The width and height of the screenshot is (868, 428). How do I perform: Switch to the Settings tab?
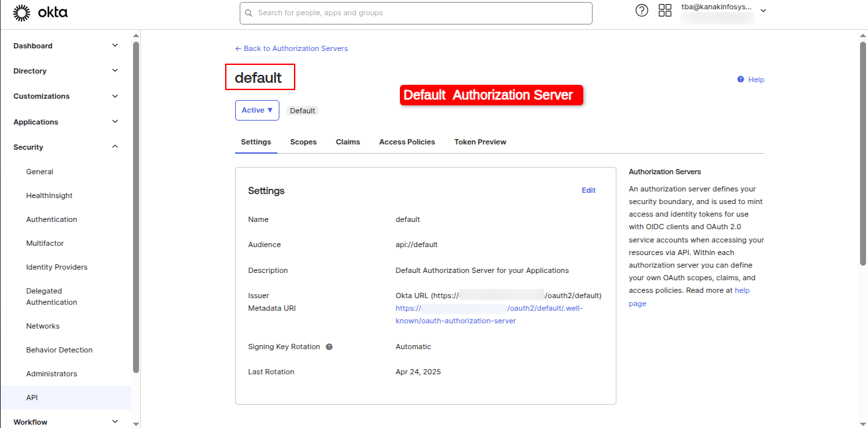[x=256, y=142]
